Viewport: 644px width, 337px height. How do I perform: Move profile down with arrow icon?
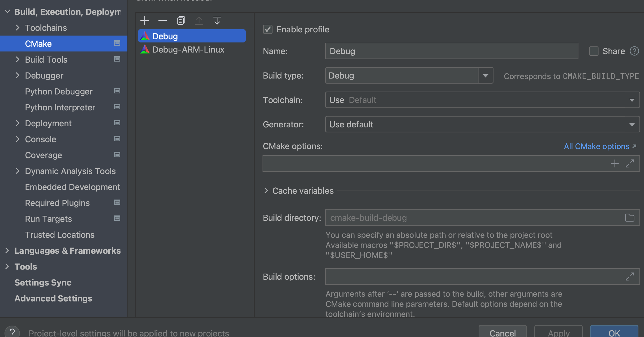click(x=217, y=20)
